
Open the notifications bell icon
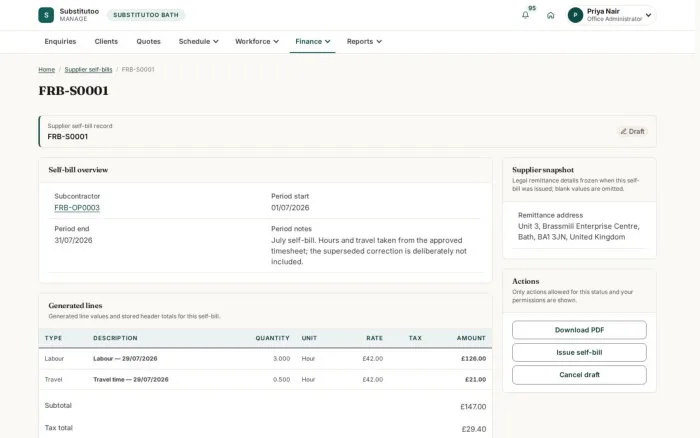point(525,15)
